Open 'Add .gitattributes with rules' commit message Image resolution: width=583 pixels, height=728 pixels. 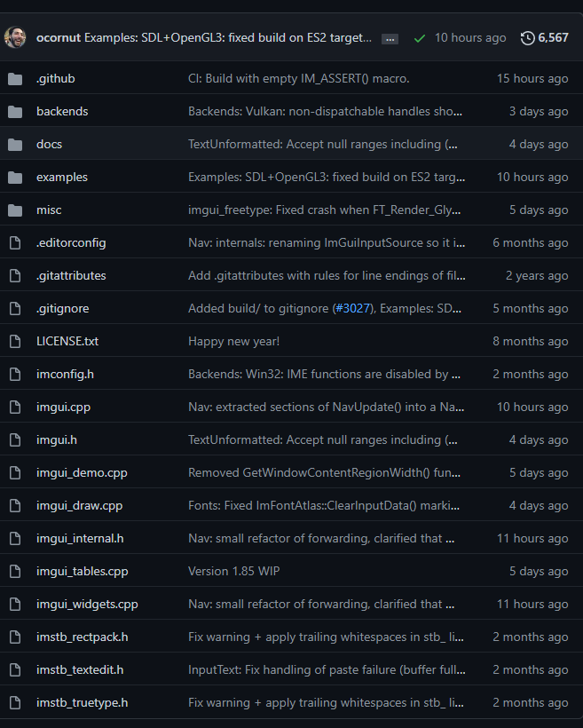pos(327,276)
